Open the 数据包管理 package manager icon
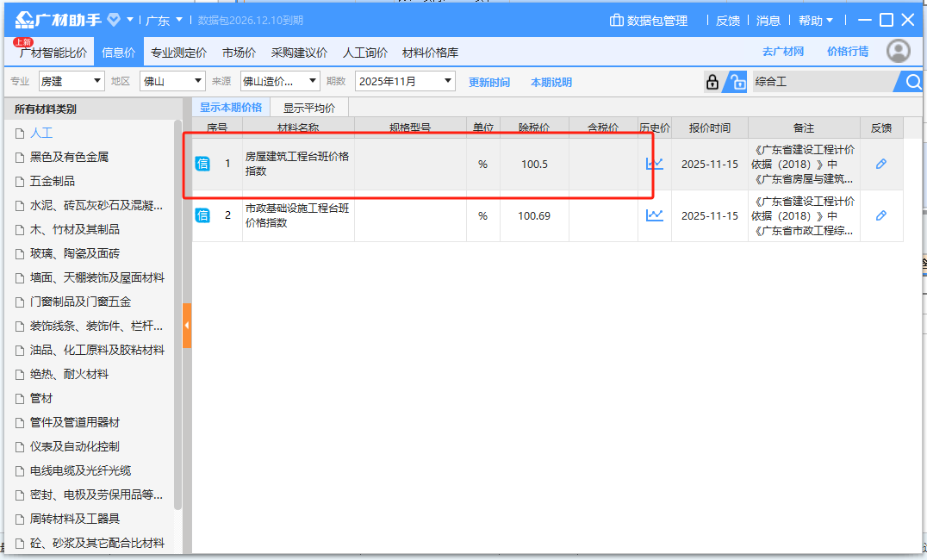This screenshot has width=927, height=560. 616,22
